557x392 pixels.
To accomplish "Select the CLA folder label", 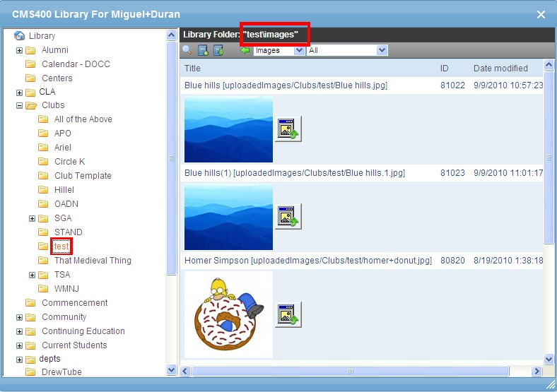I will (47, 92).
